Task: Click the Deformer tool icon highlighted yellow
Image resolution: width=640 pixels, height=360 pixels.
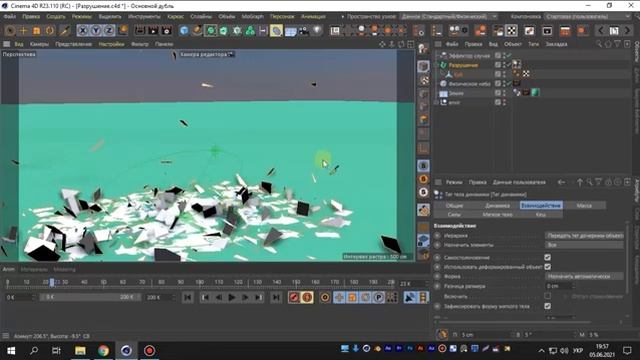Action: [276, 31]
